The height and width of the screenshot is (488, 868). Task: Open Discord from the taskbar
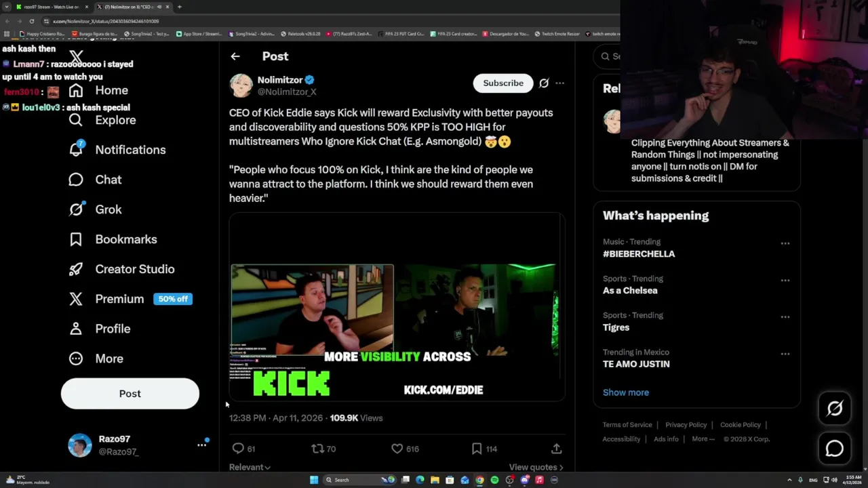(x=524, y=480)
